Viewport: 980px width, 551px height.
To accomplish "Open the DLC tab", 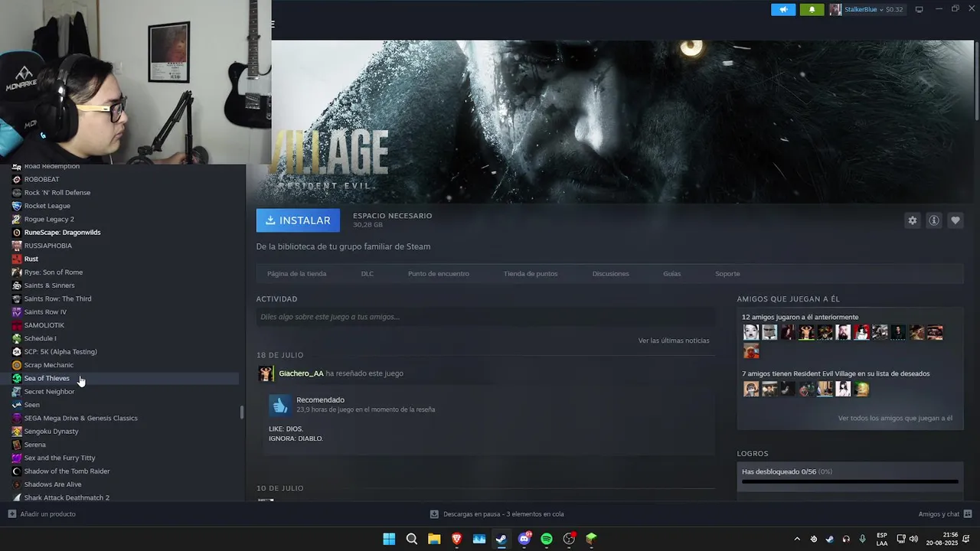I will coord(367,274).
